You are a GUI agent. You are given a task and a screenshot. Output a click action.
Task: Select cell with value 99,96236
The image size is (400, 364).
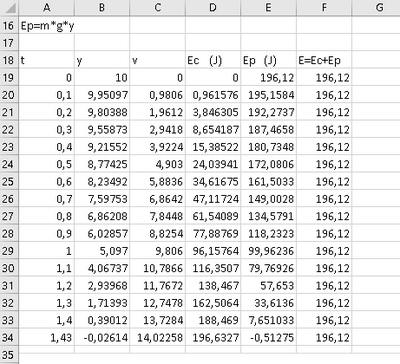(268, 251)
